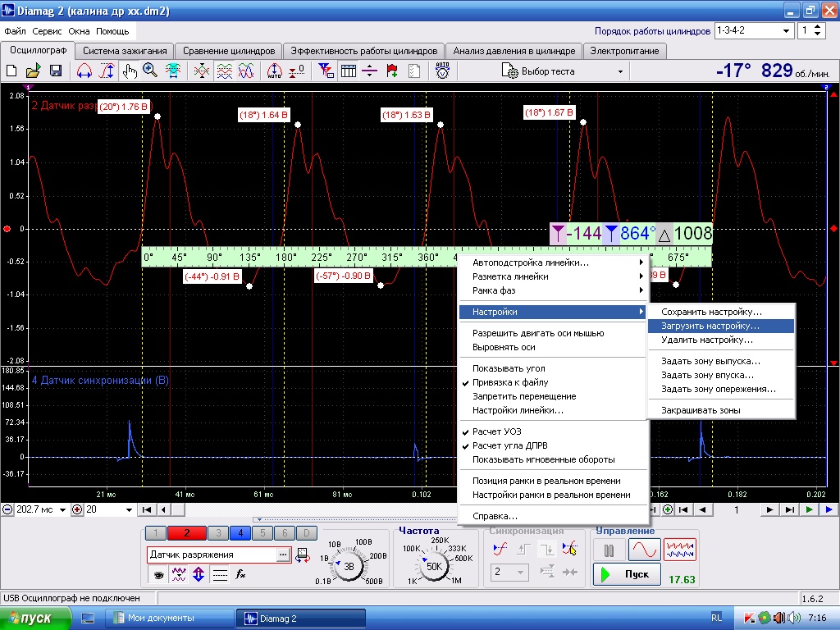
Task: Click 'Diamag 2' taskbar button
Action: coord(300,619)
